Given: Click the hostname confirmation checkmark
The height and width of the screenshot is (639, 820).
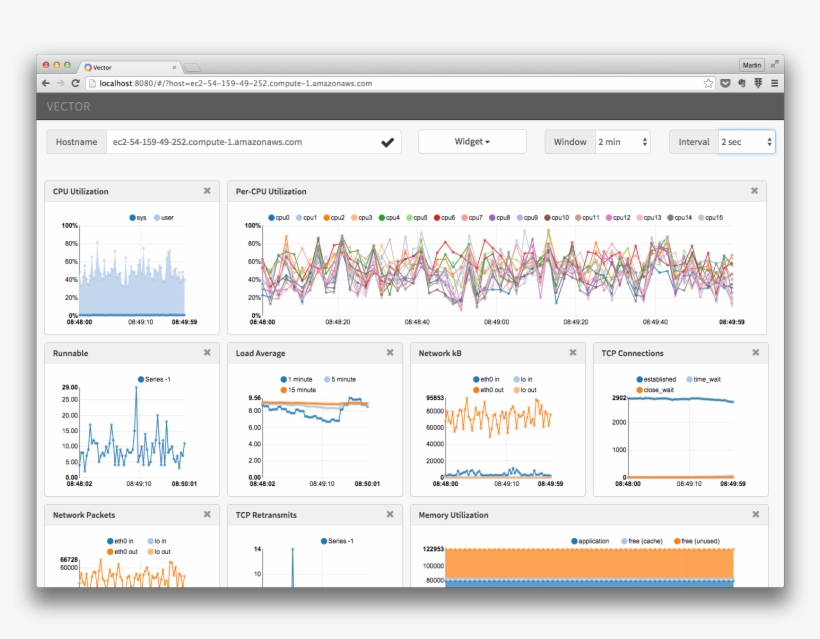Looking at the screenshot, I should click(388, 141).
